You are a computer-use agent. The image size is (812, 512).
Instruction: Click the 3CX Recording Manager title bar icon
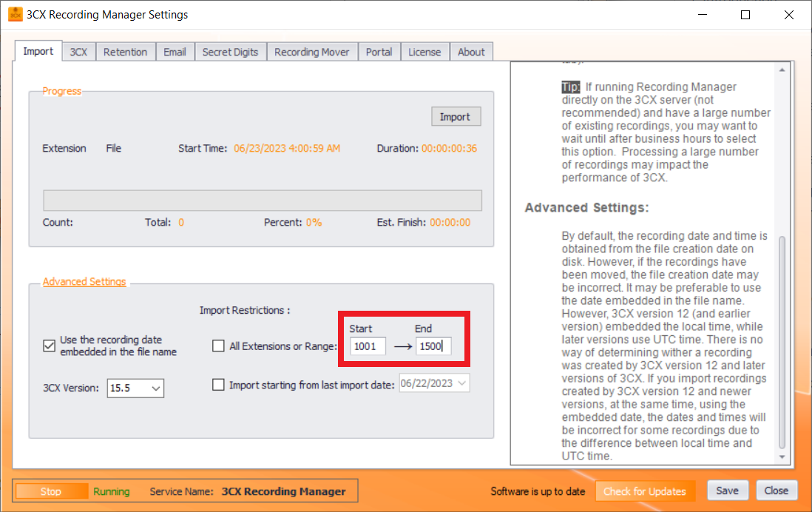[x=15, y=14]
